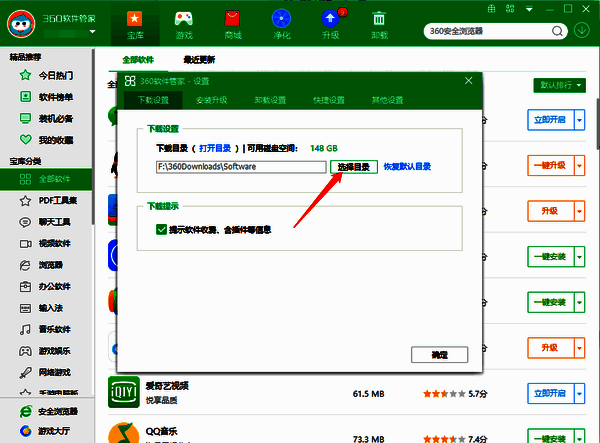
Task: Click the four-squares icon in title bar
Action: tap(510, 9)
